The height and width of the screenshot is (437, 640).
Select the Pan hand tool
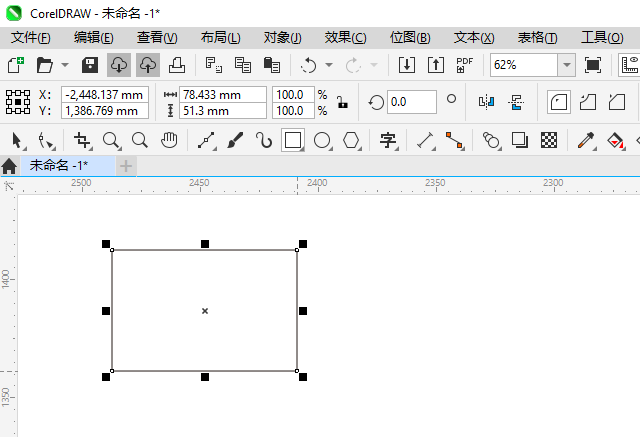coord(169,140)
